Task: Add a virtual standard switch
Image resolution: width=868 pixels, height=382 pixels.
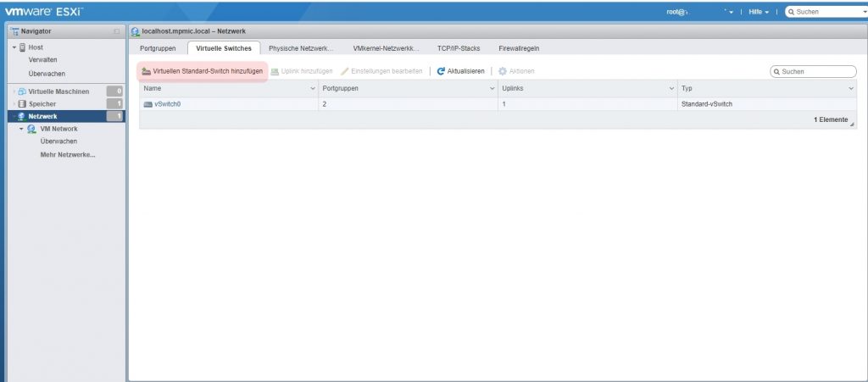Action: click(203, 71)
